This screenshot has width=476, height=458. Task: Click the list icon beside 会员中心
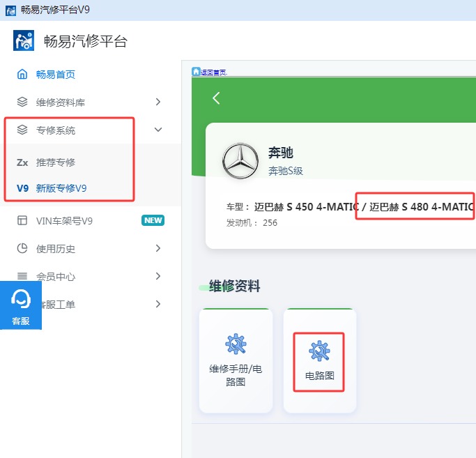click(22, 276)
